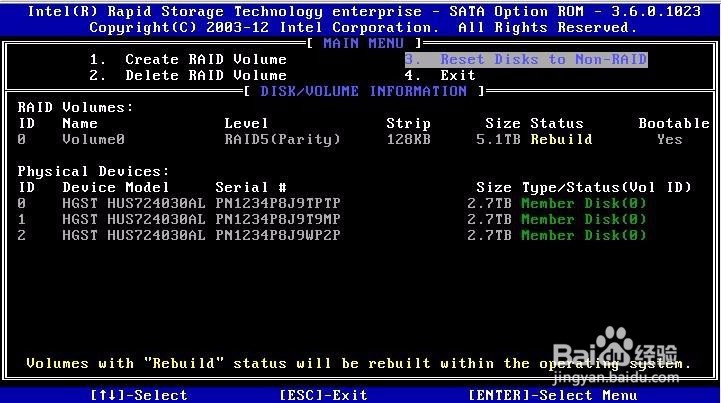
Task: Click the 128KB strip value
Action: 408,139
